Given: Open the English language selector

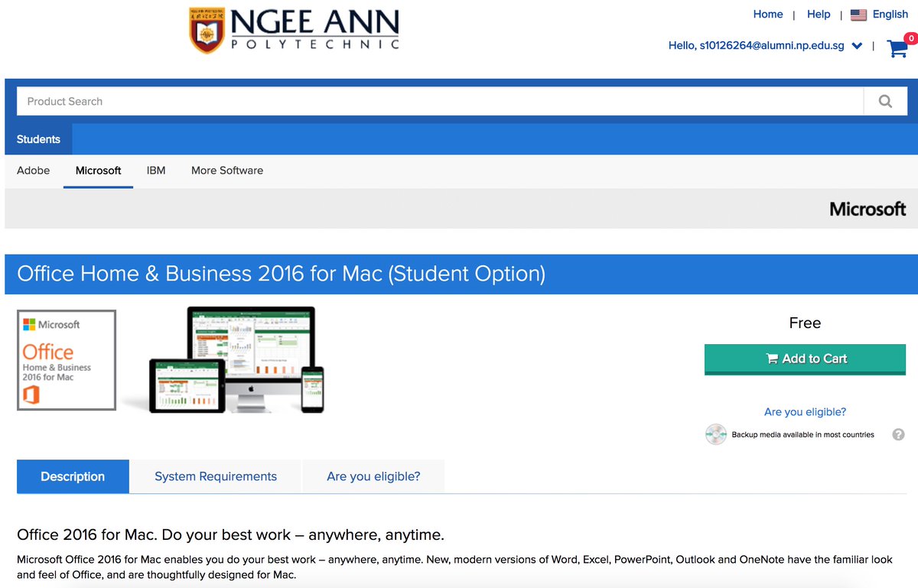Looking at the screenshot, I should pos(890,15).
